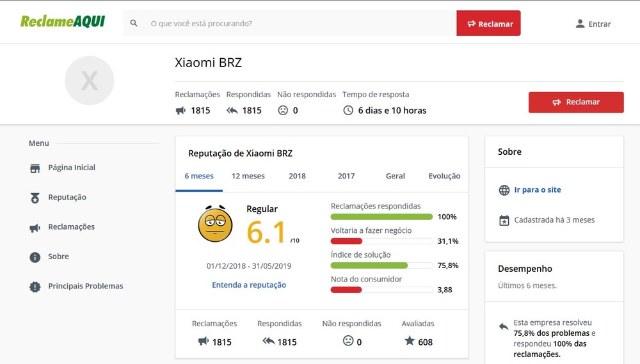
Task: Click the '01/12/2018 - 31/05/2019' date range
Action: 249,266
